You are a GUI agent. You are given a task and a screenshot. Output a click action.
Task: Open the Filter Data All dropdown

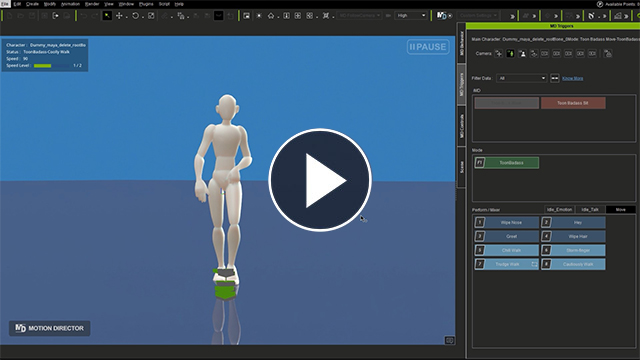(x=522, y=78)
